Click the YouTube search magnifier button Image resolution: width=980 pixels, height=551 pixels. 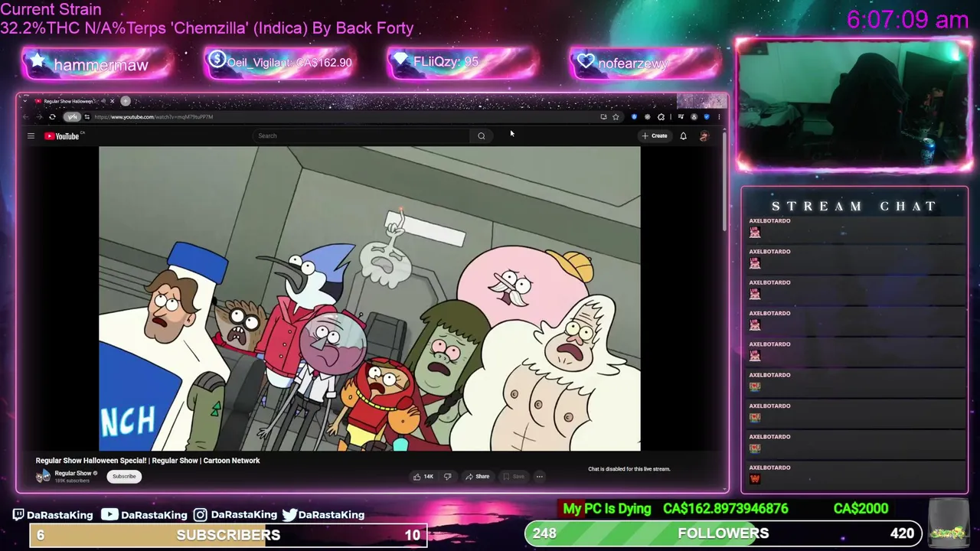tap(482, 136)
